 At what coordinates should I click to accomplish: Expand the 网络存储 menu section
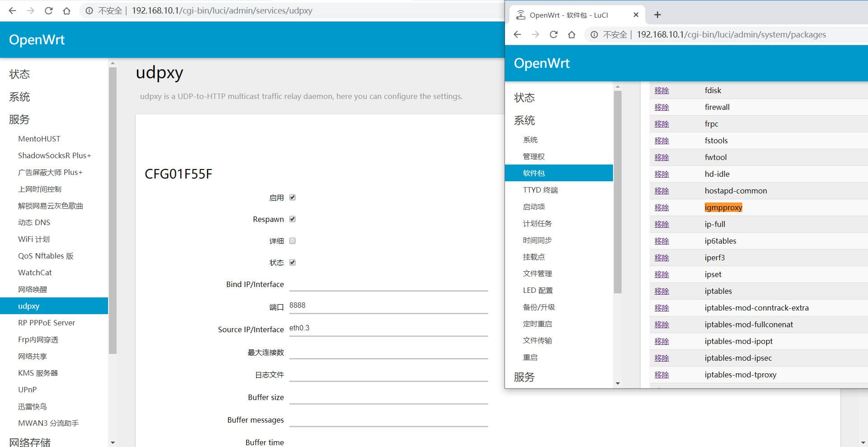pyautogui.click(x=30, y=442)
